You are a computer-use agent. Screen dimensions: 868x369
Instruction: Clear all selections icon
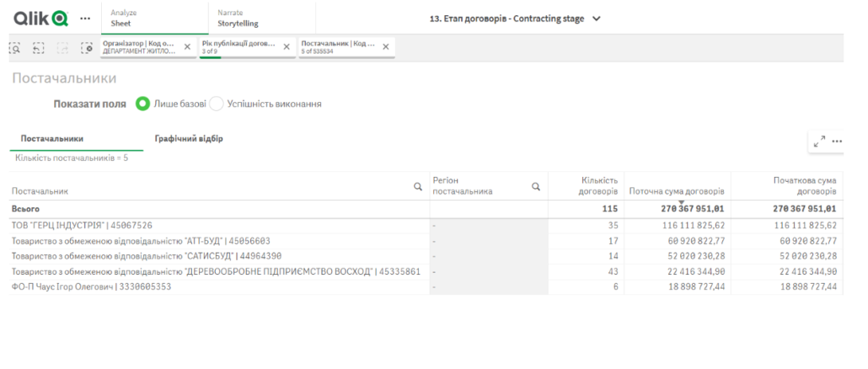(87, 48)
